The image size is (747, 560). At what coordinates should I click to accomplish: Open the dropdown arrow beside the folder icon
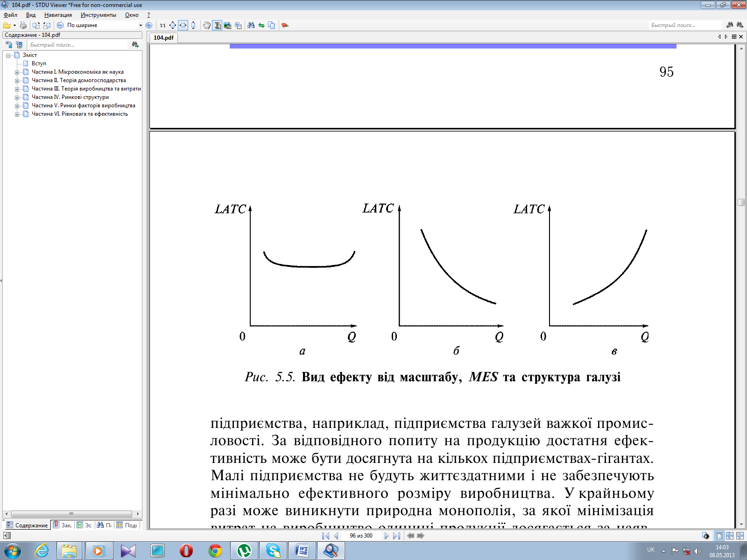pyautogui.click(x=14, y=25)
